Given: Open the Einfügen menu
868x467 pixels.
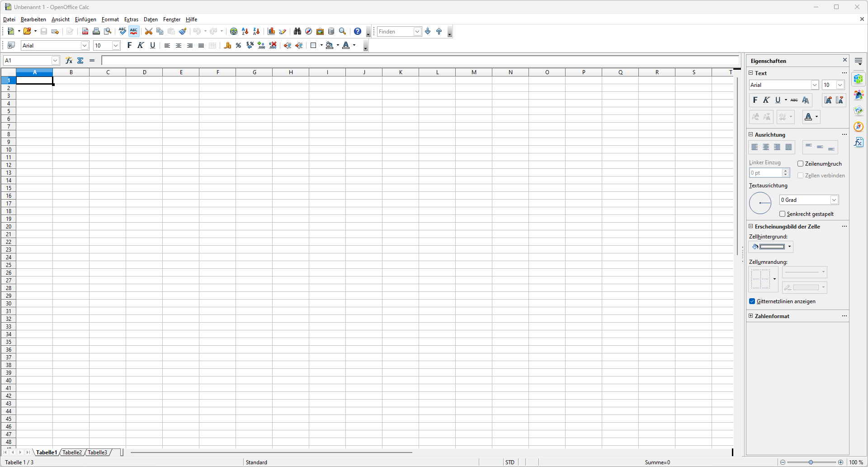Looking at the screenshot, I should click(x=85, y=19).
